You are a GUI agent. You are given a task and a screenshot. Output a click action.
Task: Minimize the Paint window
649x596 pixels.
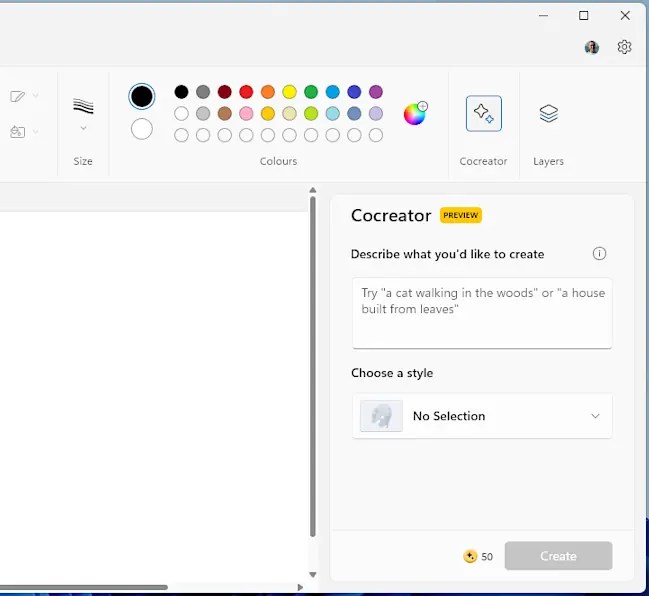click(543, 16)
